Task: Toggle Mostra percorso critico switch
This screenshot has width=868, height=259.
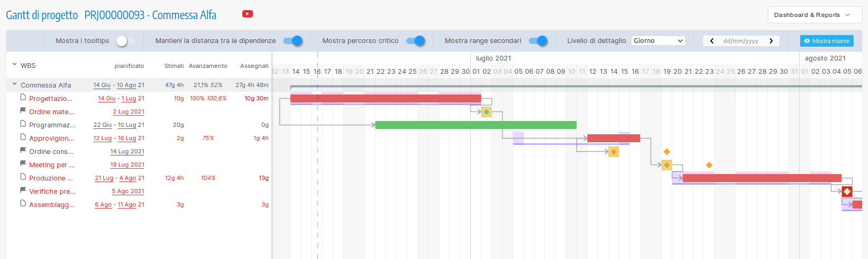Action: coord(416,41)
